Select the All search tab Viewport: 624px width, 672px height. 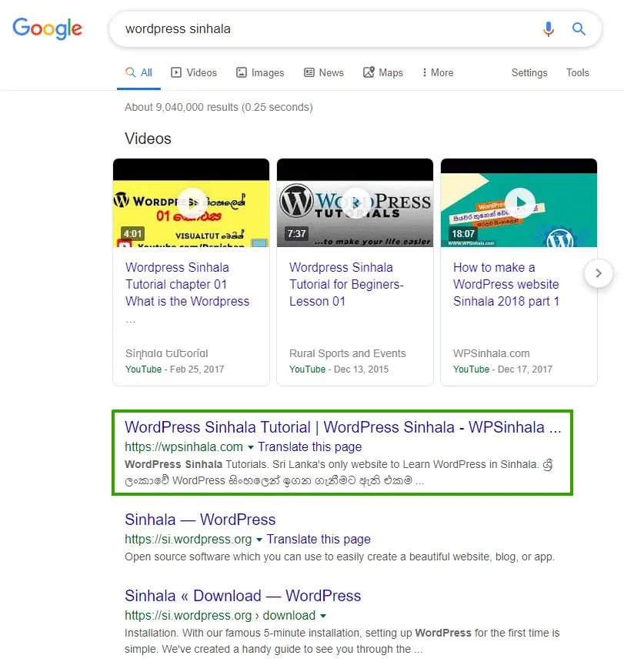138,72
